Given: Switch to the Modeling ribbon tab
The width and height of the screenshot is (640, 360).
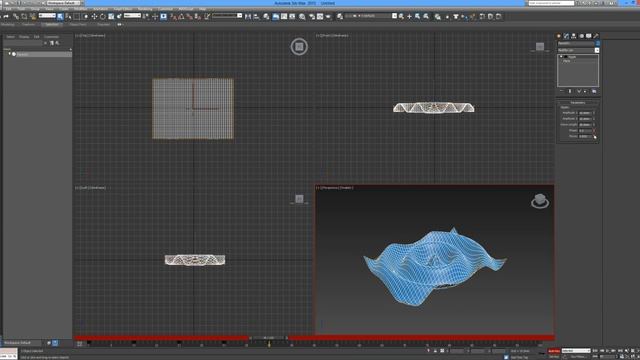Looking at the screenshot, I should [8, 24].
